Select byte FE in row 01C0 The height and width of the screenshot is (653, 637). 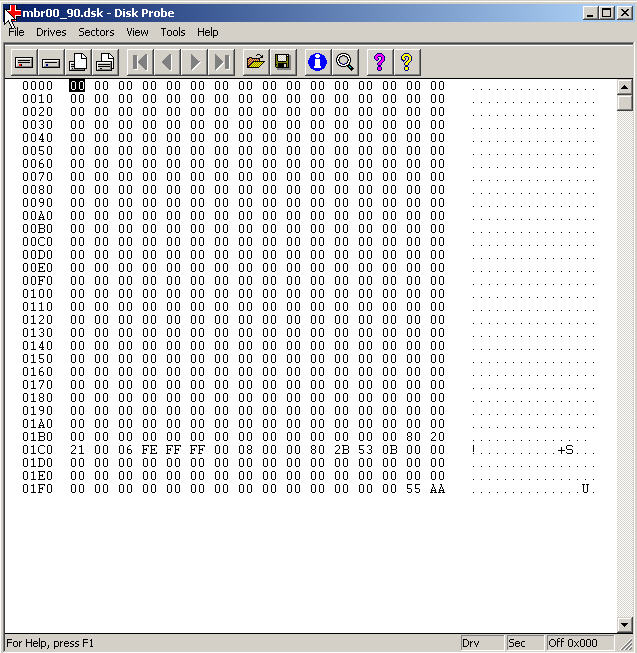[149, 450]
